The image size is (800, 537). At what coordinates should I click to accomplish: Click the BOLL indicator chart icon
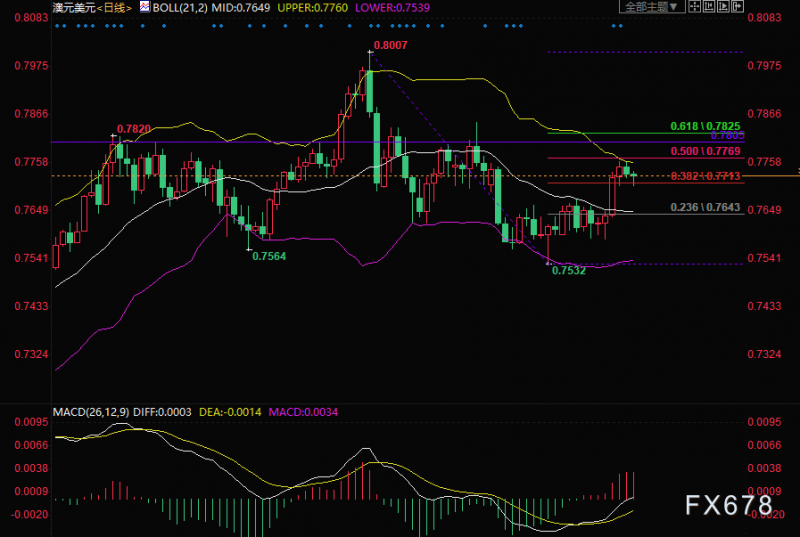(x=145, y=7)
